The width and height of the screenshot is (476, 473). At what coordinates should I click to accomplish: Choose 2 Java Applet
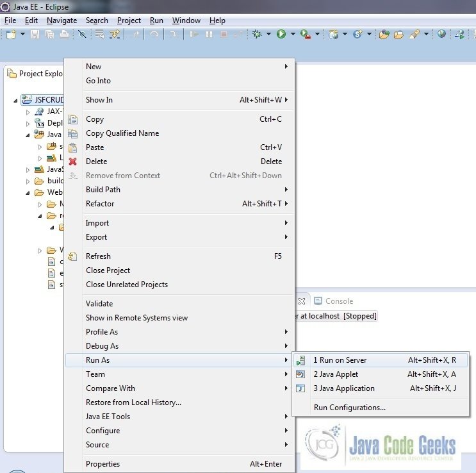click(381, 374)
